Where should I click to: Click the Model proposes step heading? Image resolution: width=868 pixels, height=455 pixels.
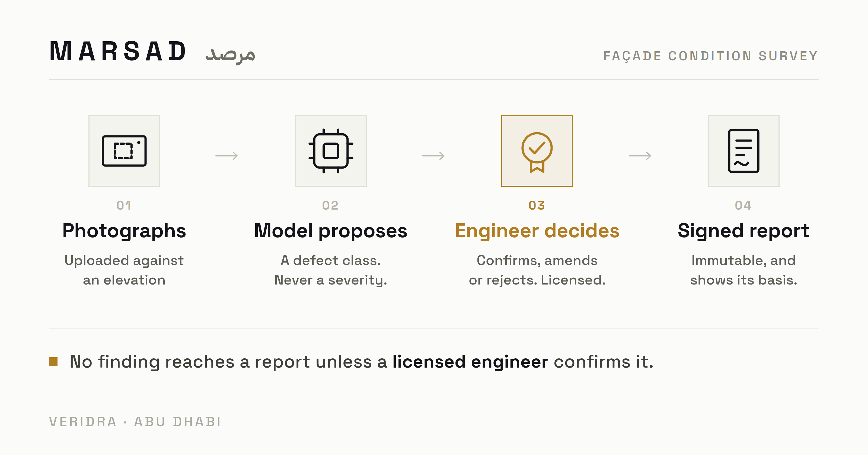(331, 231)
